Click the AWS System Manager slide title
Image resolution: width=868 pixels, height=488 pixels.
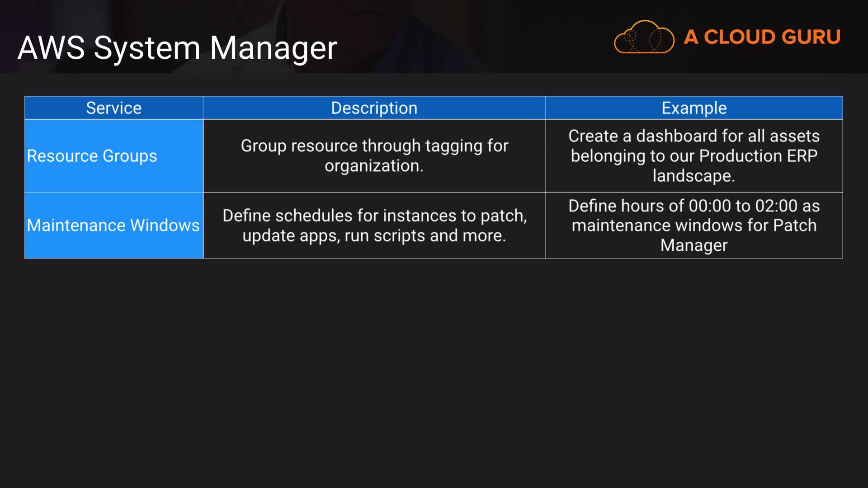177,48
